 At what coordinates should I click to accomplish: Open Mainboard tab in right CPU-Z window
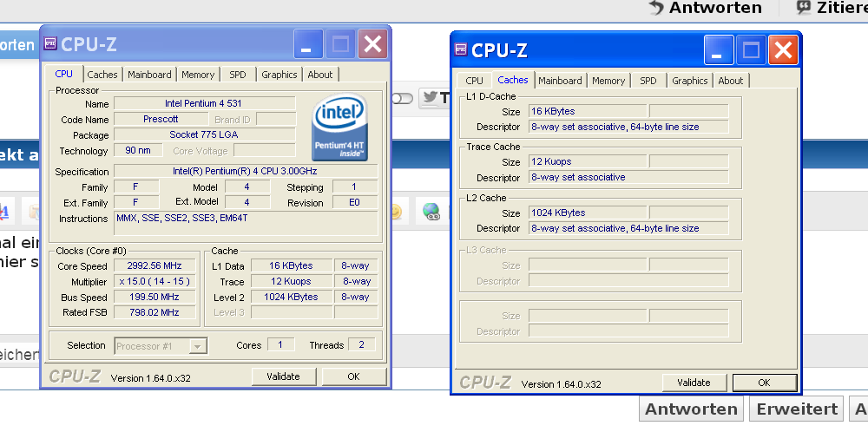[560, 80]
